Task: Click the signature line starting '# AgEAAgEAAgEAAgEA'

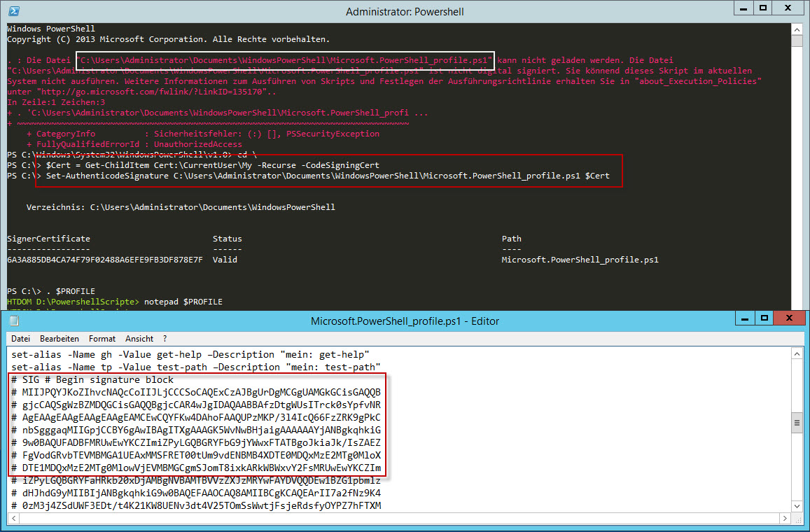Action: tap(196, 417)
